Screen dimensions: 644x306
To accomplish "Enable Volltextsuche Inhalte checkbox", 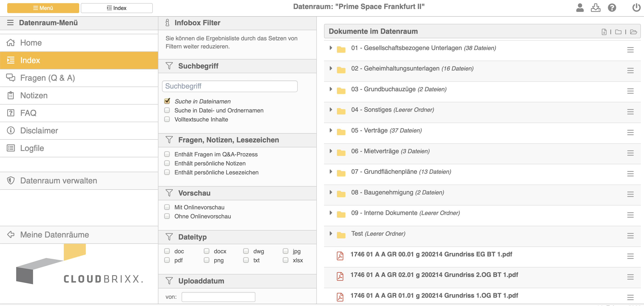I will (x=167, y=119).
